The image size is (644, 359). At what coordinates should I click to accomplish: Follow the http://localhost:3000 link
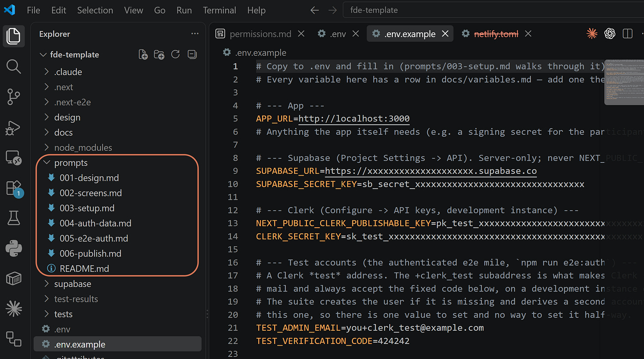tap(354, 118)
